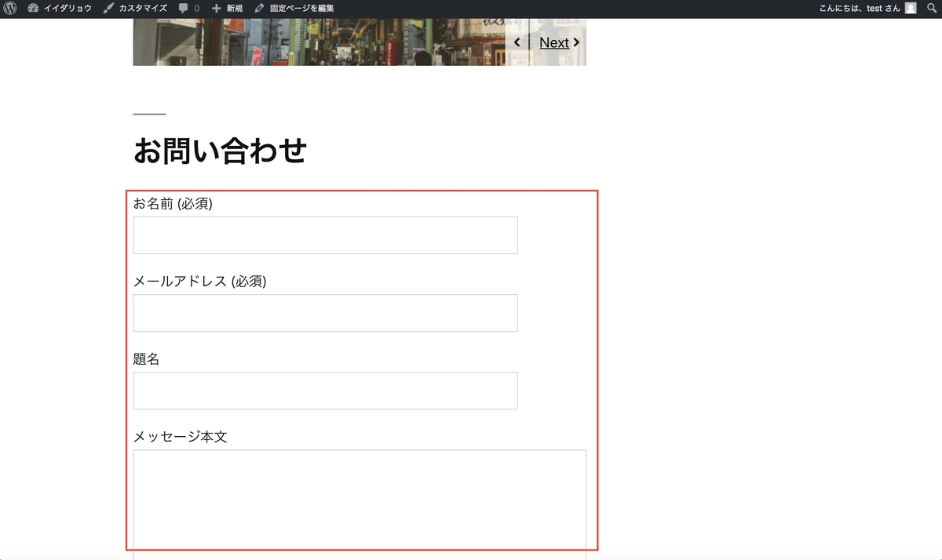Viewport: 942px width, 560px height.
Task: Click 固定ページを編集 edit link
Action: click(x=294, y=9)
